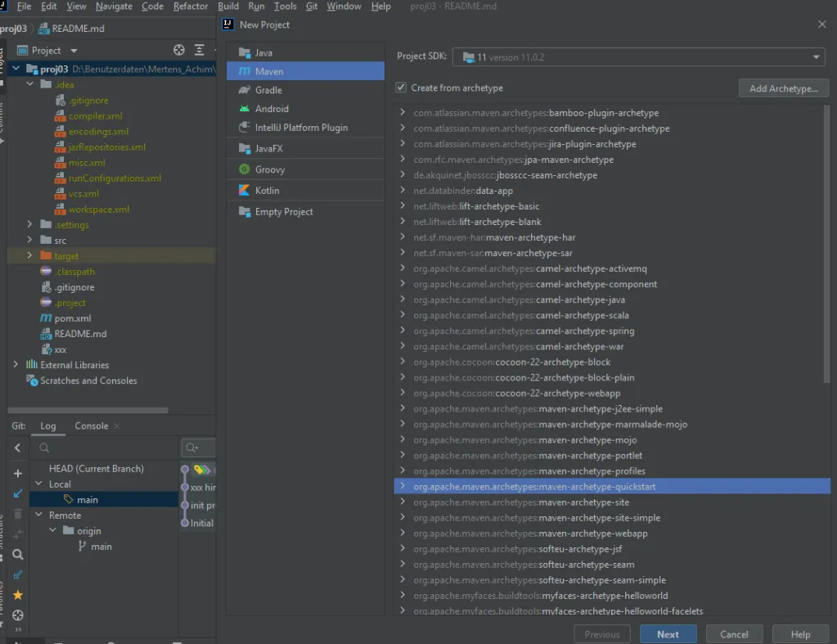Select HEAD (Current Branch) entry
Image resolution: width=837 pixels, height=644 pixels.
coord(97,468)
